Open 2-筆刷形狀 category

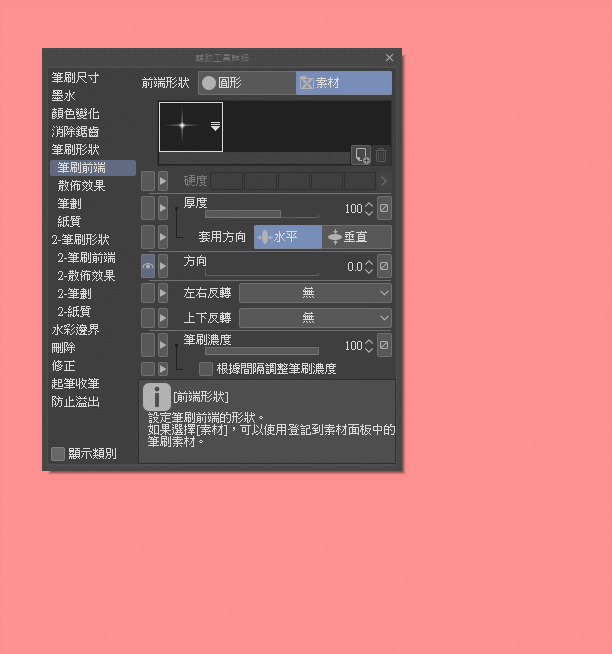(x=80, y=239)
